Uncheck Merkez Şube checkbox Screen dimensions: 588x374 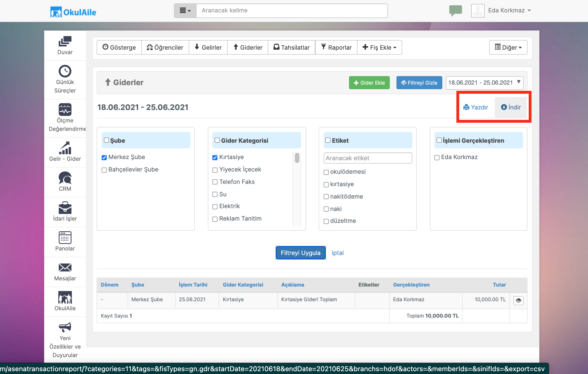coord(104,157)
